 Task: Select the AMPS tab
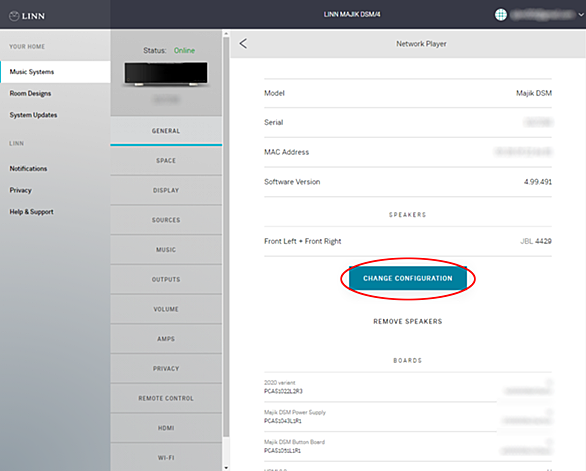[x=166, y=339]
